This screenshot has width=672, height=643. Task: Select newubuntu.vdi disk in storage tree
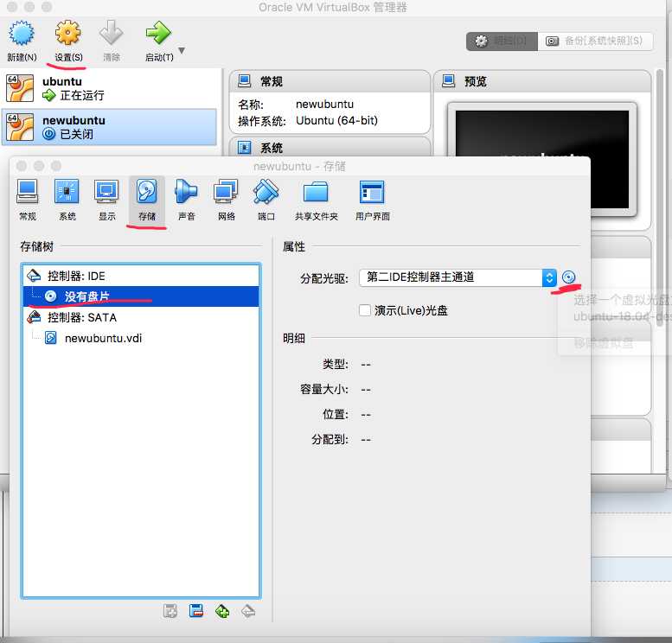141,338
